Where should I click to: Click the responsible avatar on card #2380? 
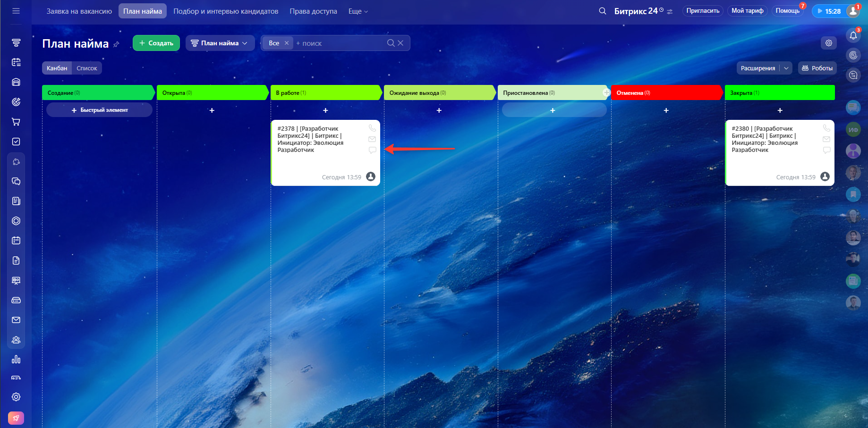point(825,176)
